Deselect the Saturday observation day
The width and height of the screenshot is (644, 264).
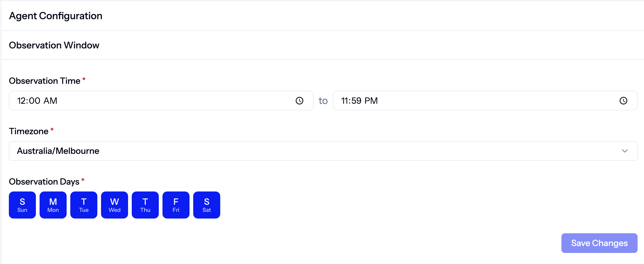coord(206,205)
